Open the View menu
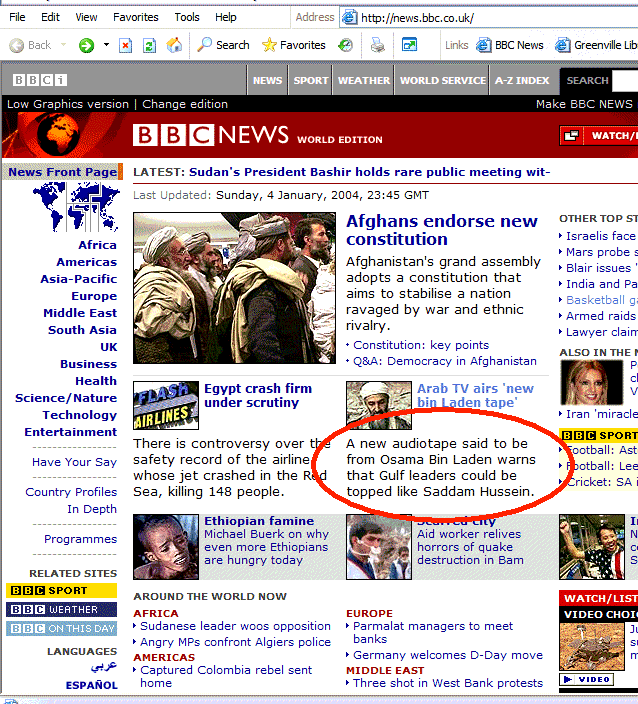 [x=86, y=17]
